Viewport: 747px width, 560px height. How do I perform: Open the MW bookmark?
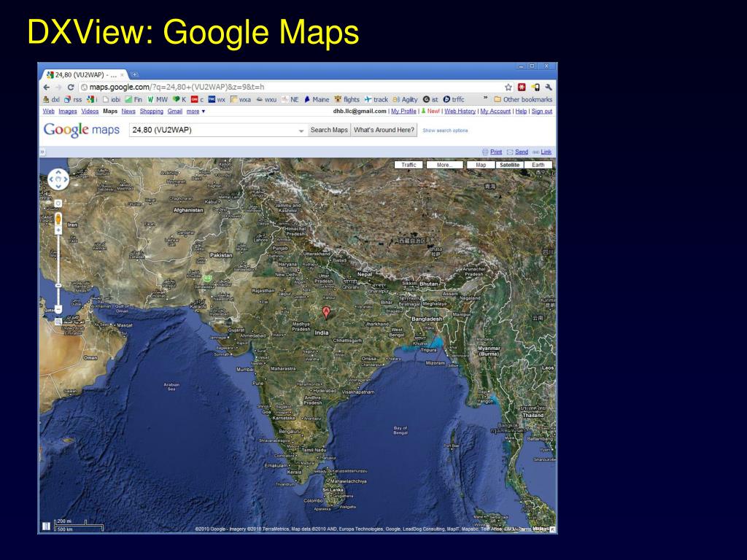pos(158,99)
